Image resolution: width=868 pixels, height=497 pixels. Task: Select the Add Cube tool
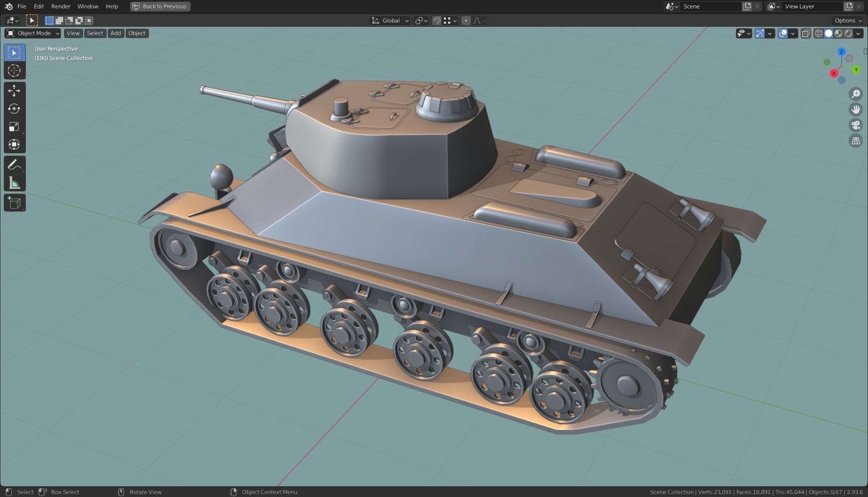click(15, 203)
